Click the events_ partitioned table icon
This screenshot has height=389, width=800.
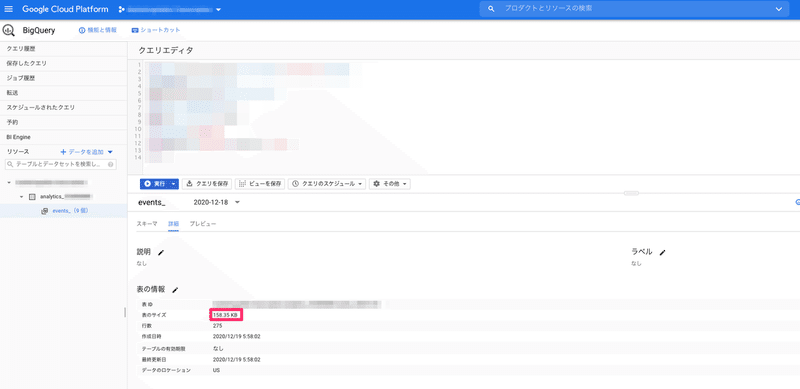(45, 210)
